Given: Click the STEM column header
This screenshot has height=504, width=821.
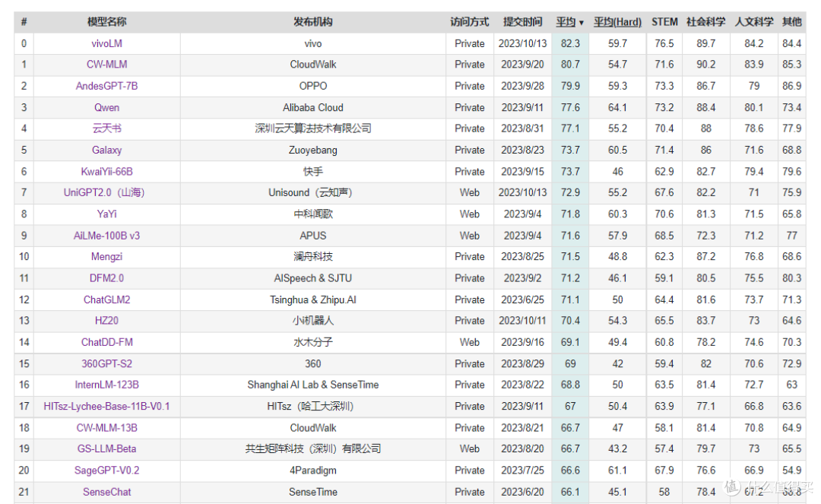Looking at the screenshot, I should (x=664, y=22).
